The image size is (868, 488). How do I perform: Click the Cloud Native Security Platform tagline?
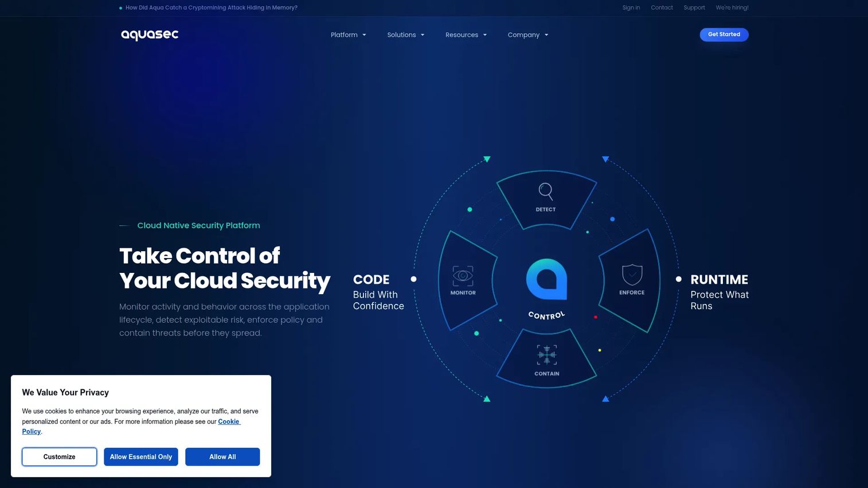point(198,225)
